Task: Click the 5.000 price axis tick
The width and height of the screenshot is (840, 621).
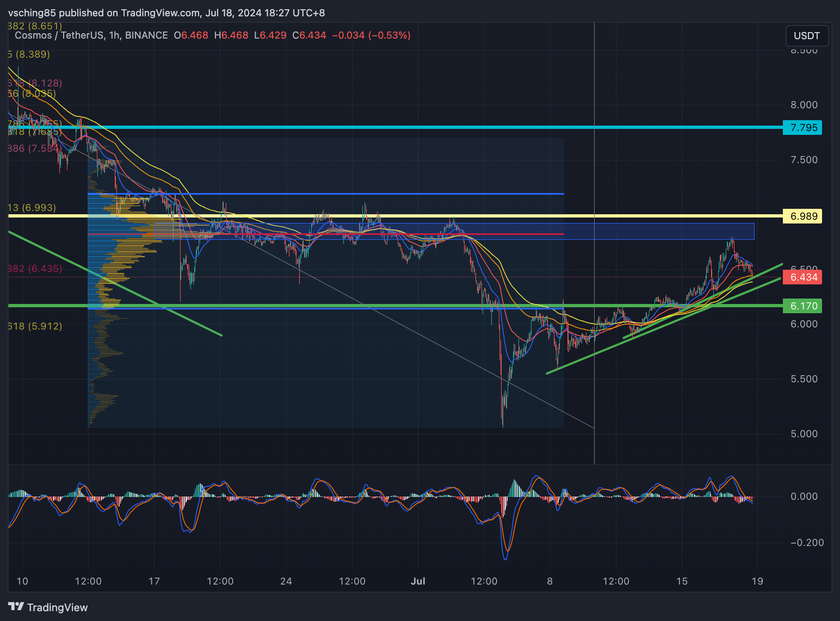Action: (804, 434)
